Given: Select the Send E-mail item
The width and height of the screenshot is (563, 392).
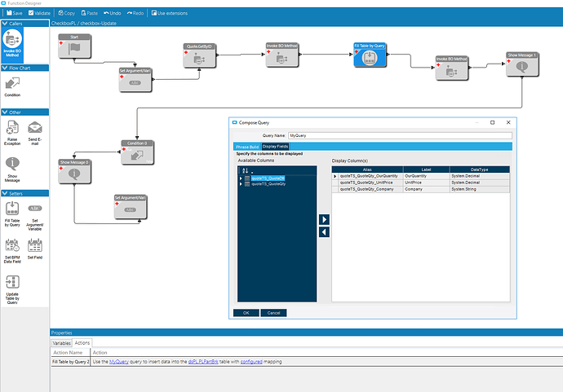Looking at the screenshot, I should click(35, 133).
